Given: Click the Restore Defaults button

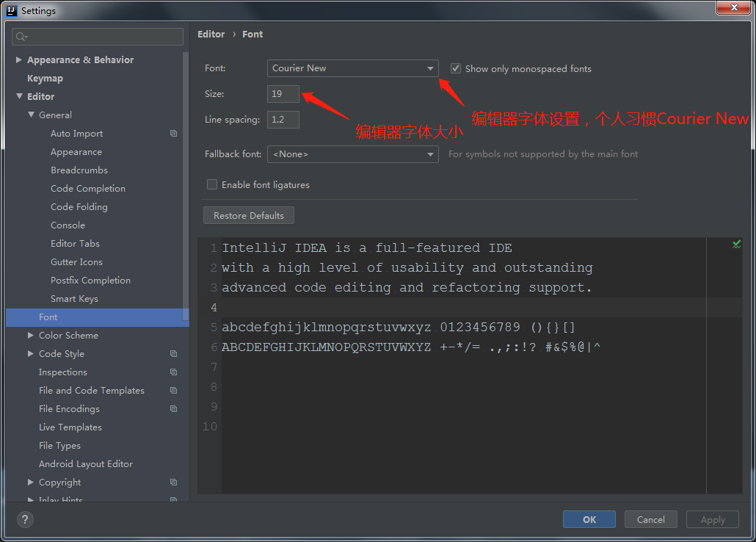Looking at the screenshot, I should 248,215.
